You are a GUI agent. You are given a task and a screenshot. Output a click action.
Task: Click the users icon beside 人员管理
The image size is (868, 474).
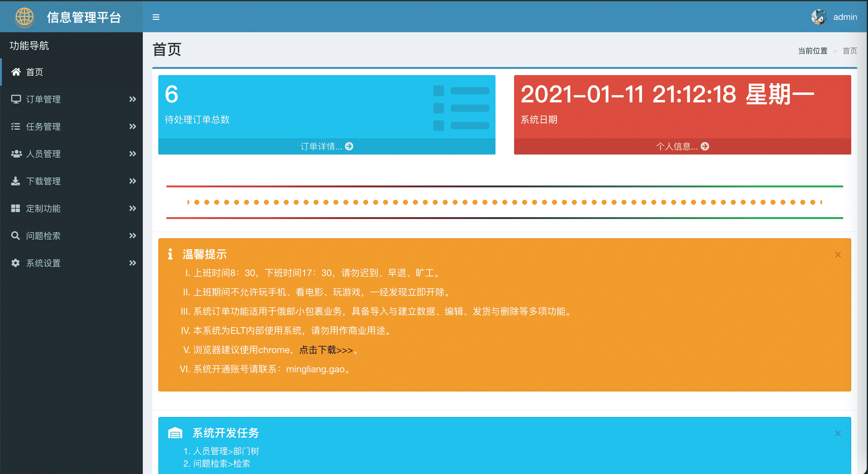coord(16,154)
